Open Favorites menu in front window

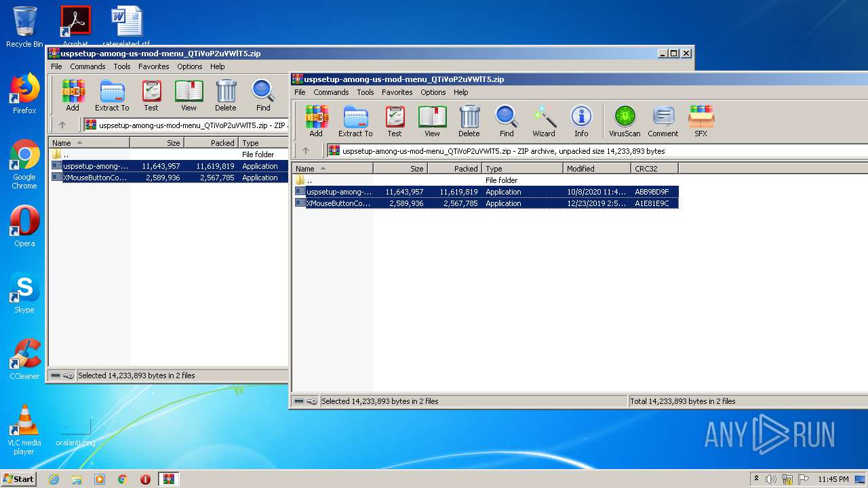pos(397,92)
